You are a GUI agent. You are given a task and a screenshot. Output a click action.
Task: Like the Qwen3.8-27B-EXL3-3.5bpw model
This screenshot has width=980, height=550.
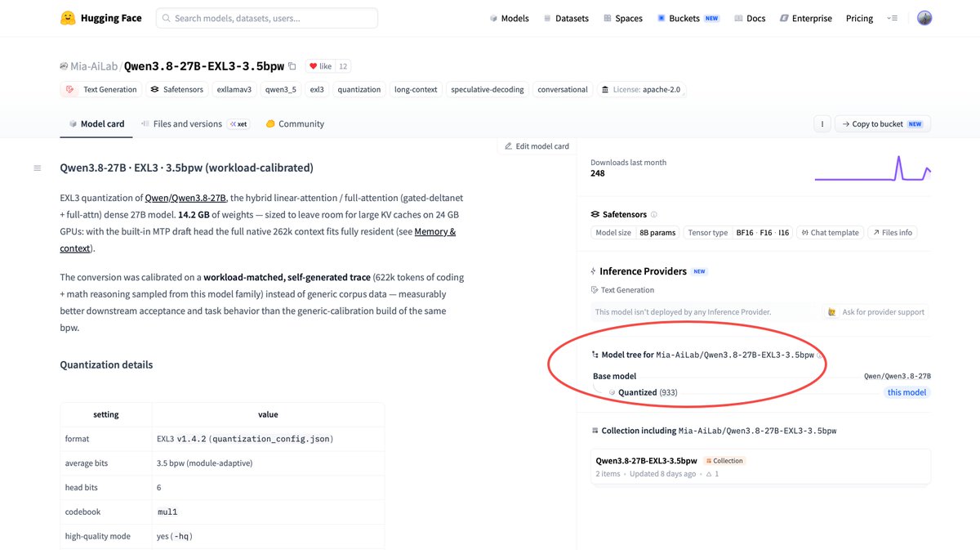(320, 66)
